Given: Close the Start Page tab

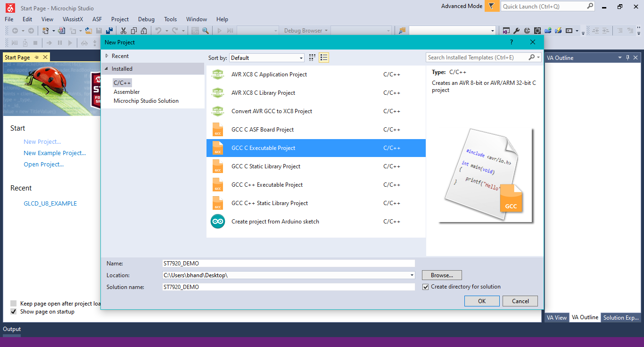Looking at the screenshot, I should tap(45, 57).
